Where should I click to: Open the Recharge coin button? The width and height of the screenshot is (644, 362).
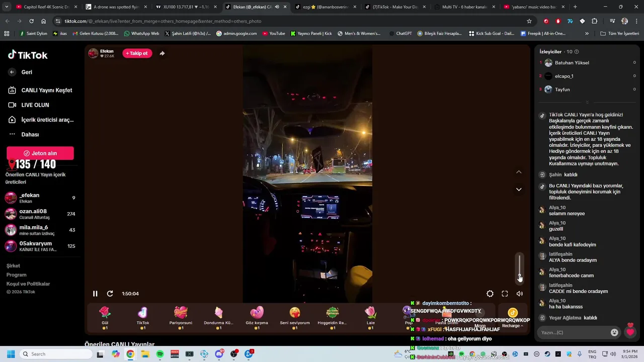(512, 318)
